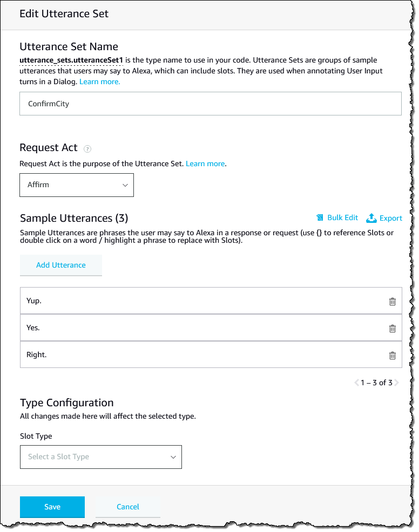Delete the "Right." utterance with trash icon
The height and width of the screenshot is (532, 419).
pos(393,356)
